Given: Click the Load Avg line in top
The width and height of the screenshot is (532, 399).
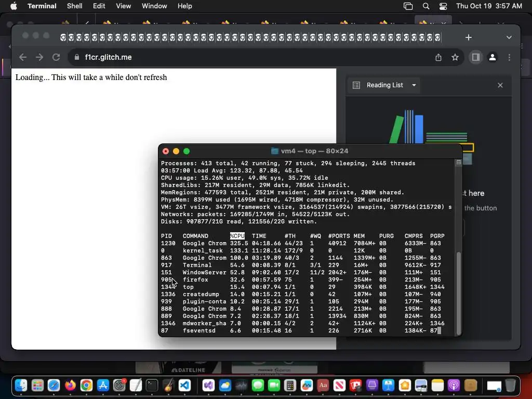Looking at the screenshot, I should click(232, 170).
